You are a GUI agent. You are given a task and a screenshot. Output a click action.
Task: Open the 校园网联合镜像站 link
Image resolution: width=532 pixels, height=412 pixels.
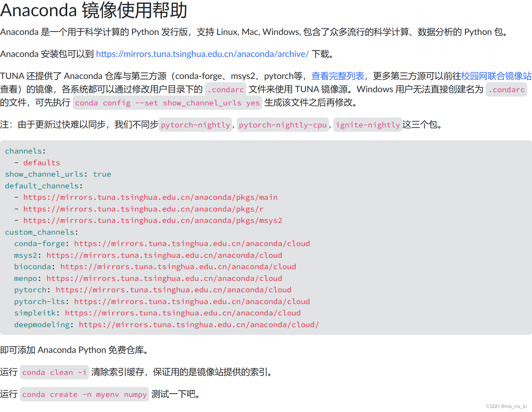click(496, 76)
